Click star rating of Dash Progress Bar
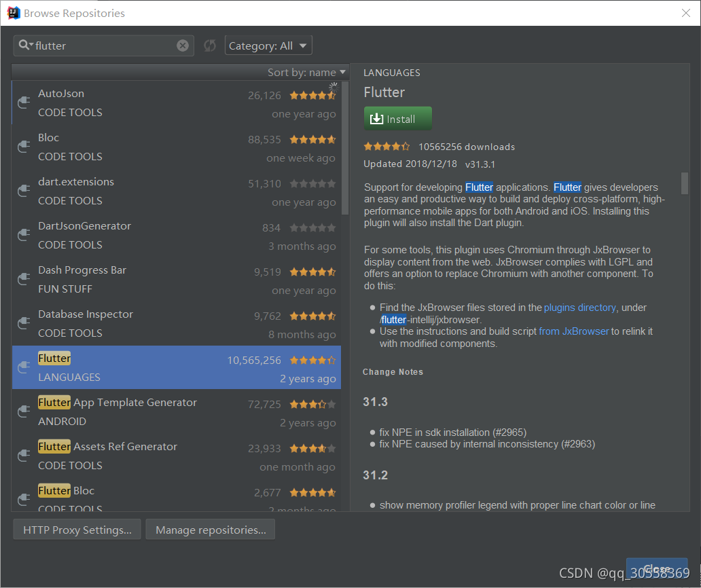The image size is (701, 588). click(312, 272)
